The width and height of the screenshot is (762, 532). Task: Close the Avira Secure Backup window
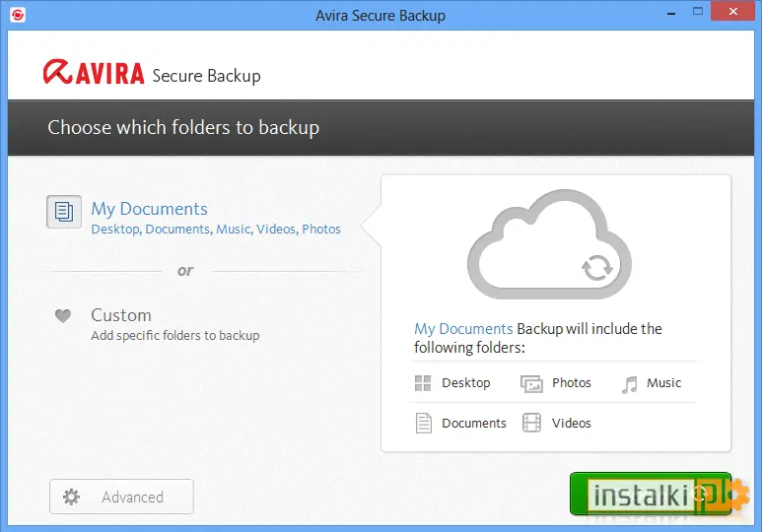pos(733,11)
